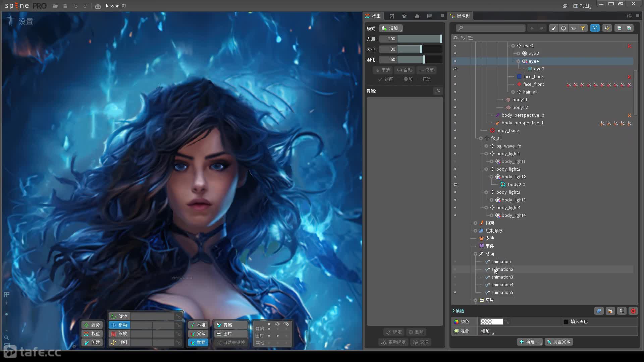
Task: Click bone picker icon next to 骨骼 label
Action: (x=438, y=91)
